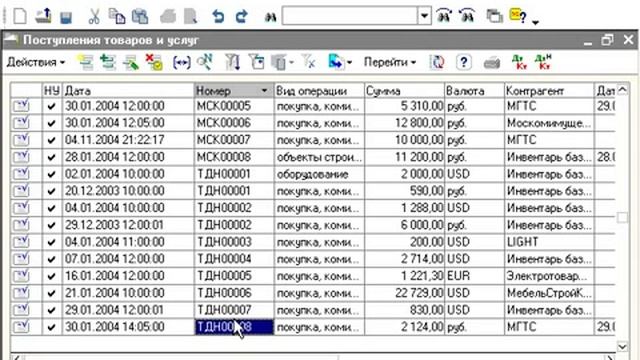Viewport: 640px width, 360px height.
Task: Select date cell 02.01.2004 10:00:00
Action: tap(128, 174)
